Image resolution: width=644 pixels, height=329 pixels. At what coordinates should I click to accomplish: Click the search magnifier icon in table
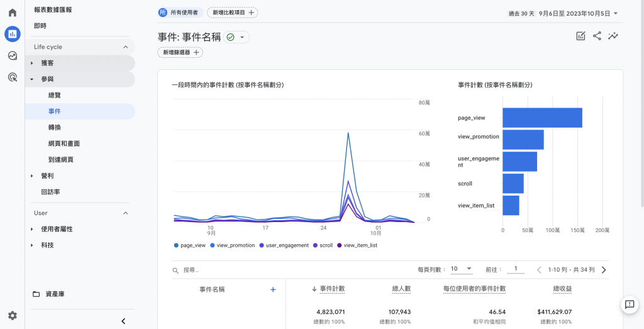coord(175,270)
